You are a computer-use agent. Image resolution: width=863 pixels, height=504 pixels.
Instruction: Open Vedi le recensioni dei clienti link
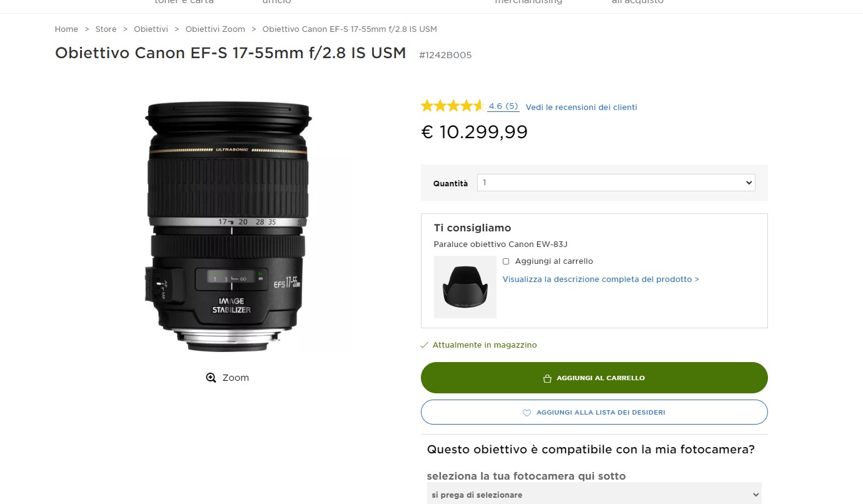[x=582, y=108]
